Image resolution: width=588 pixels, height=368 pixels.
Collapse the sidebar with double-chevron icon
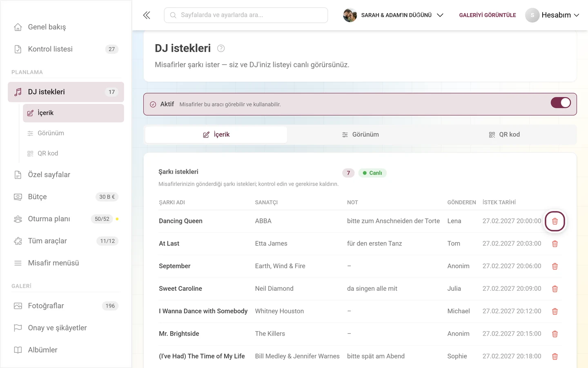[147, 15]
